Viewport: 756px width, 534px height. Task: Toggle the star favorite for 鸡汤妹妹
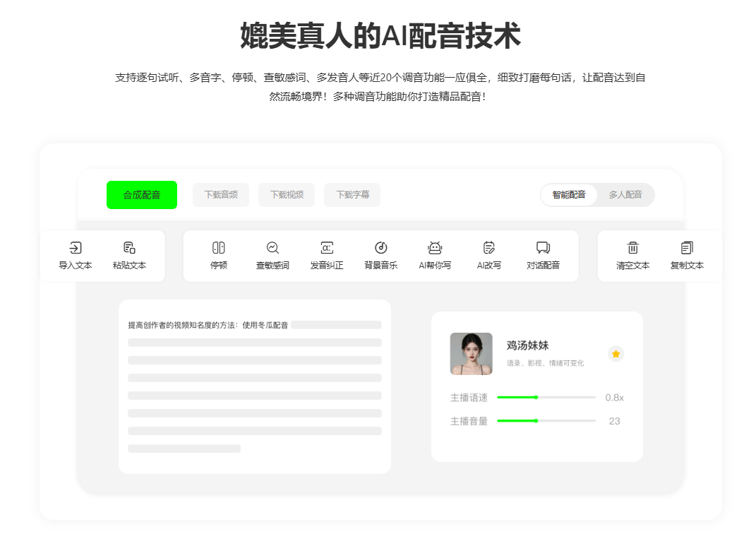point(616,354)
